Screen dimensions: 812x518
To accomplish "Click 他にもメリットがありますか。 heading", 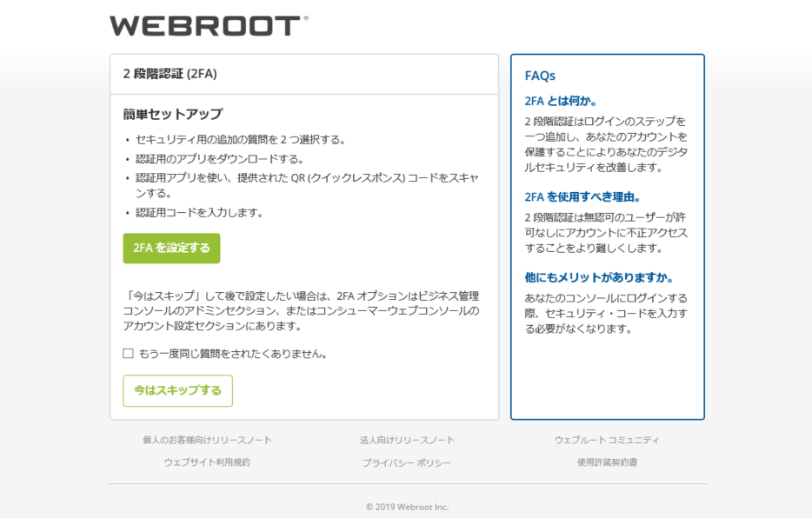I will coord(600,278).
